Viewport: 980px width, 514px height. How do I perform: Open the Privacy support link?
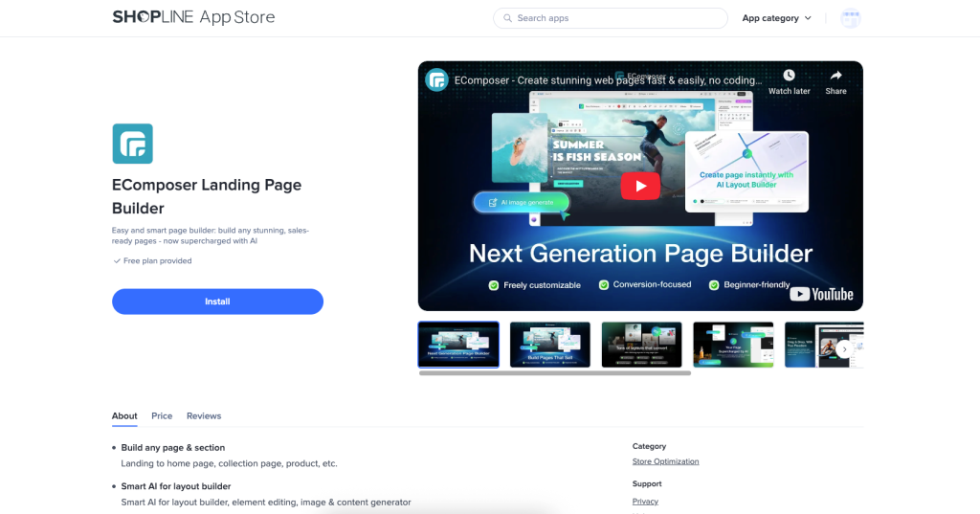pyautogui.click(x=645, y=501)
